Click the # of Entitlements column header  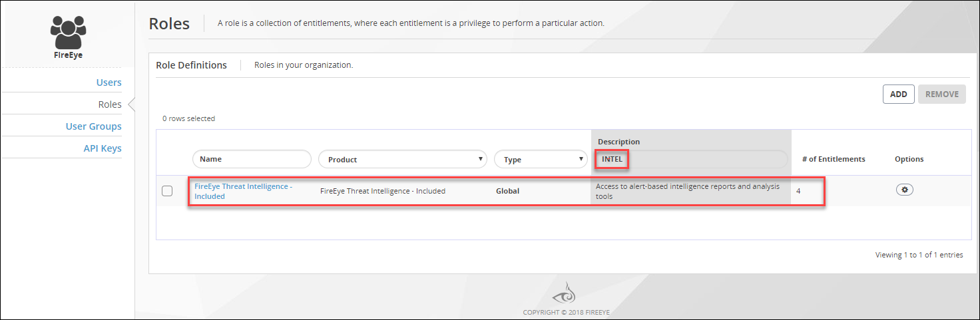[834, 159]
